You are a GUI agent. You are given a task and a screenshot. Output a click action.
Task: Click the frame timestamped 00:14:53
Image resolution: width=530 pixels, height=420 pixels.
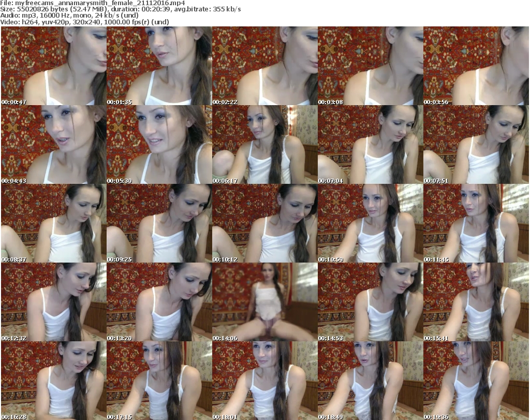371,302
